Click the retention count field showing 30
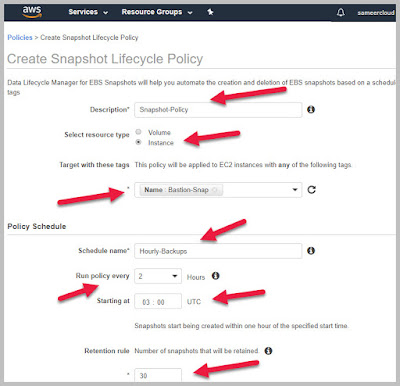 coord(158,375)
